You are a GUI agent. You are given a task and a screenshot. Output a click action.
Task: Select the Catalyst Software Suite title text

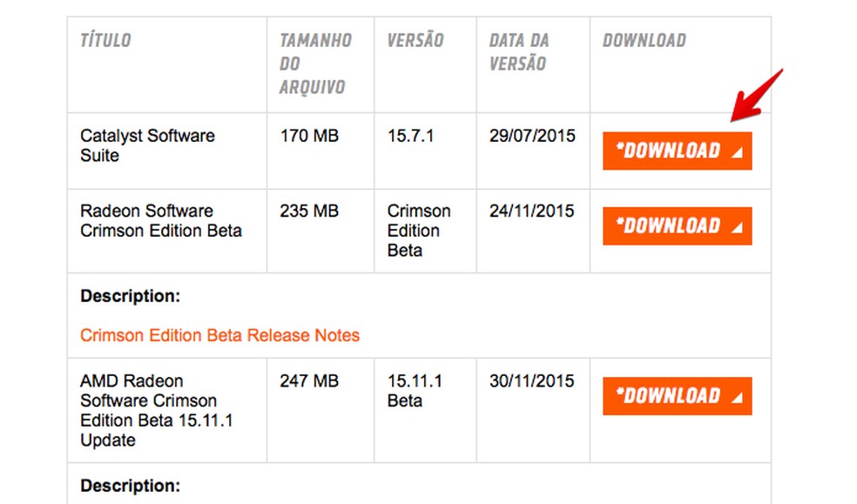[x=147, y=145]
